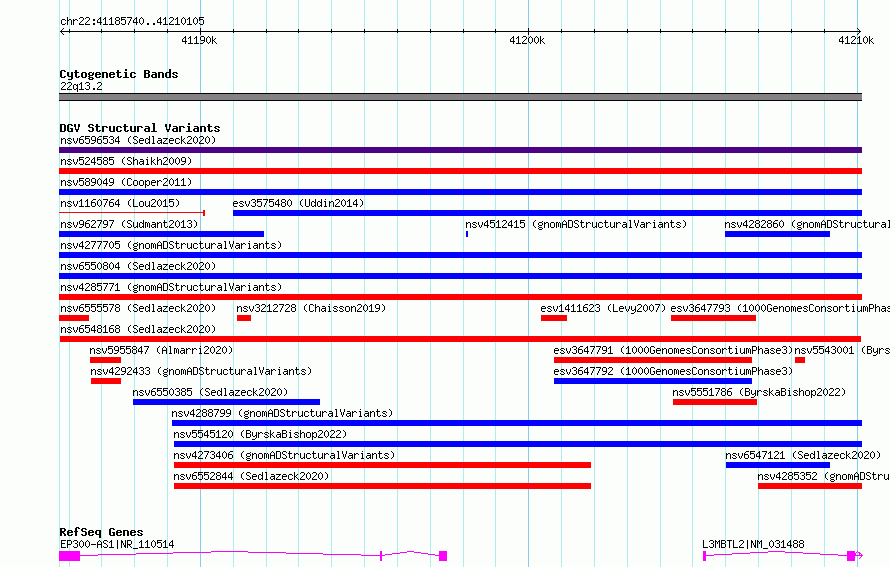
Task: Open nsv4512415 gnomAD variant label
Action: pos(576,224)
